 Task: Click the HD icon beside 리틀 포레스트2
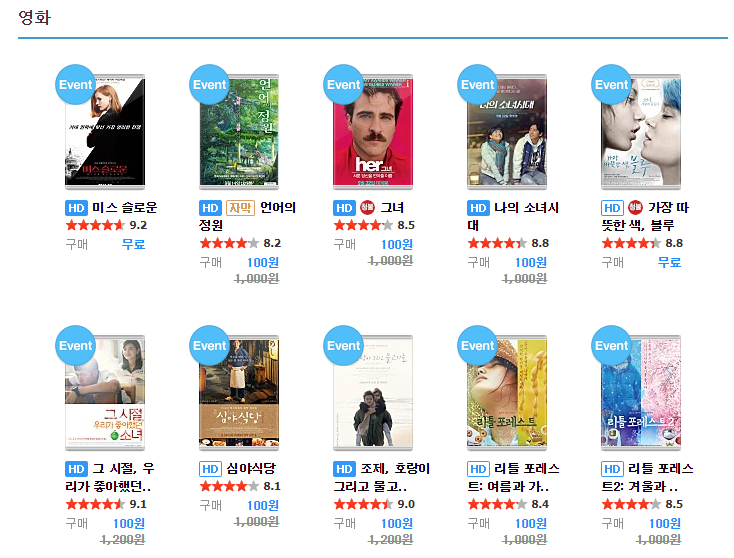(x=612, y=469)
